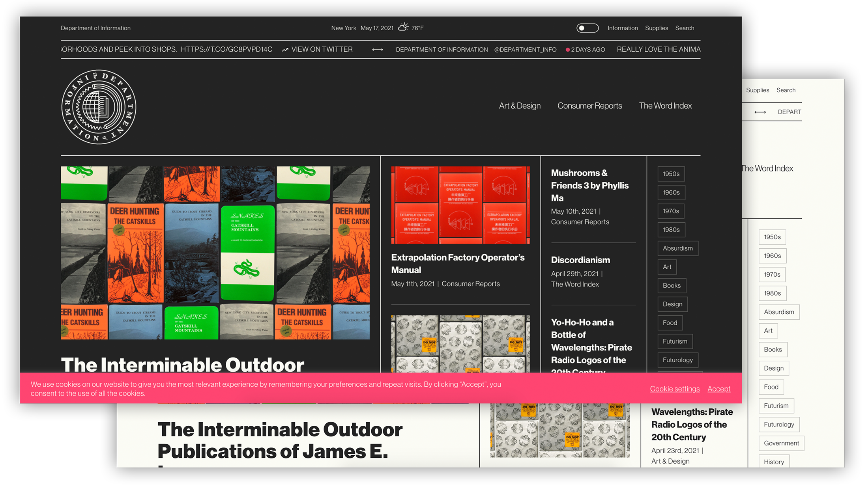The height and width of the screenshot is (488, 868).
Task: Toggle the dark mode switch in the header
Action: pyautogui.click(x=587, y=28)
